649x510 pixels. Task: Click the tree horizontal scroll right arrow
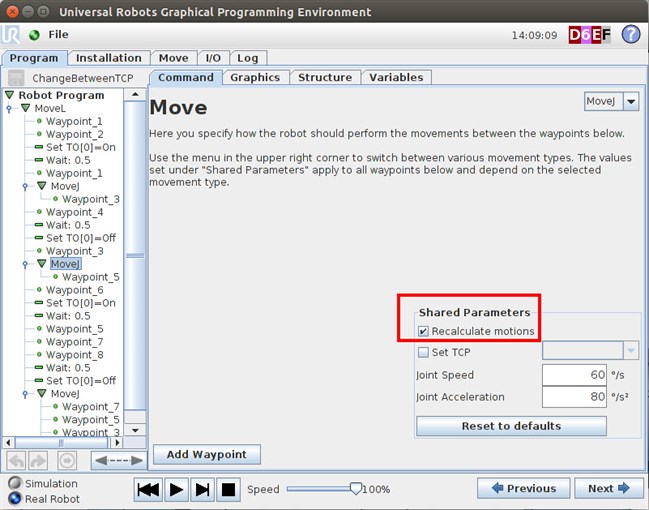(x=118, y=443)
